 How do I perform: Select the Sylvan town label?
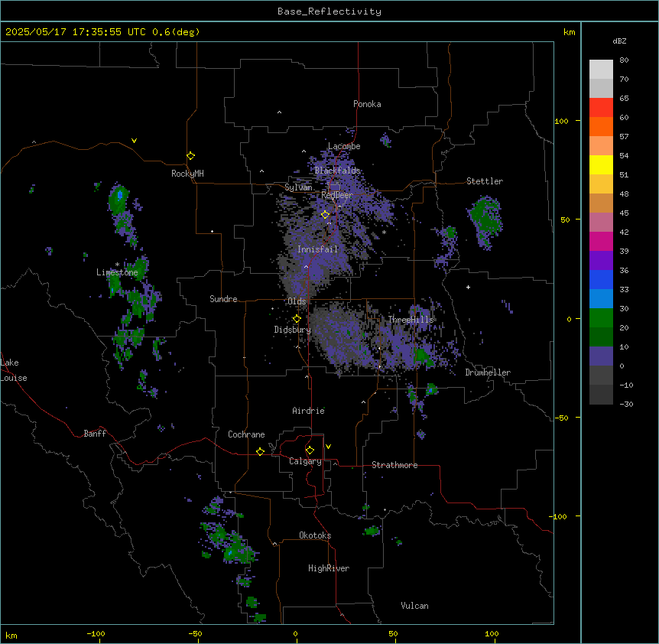click(298, 187)
